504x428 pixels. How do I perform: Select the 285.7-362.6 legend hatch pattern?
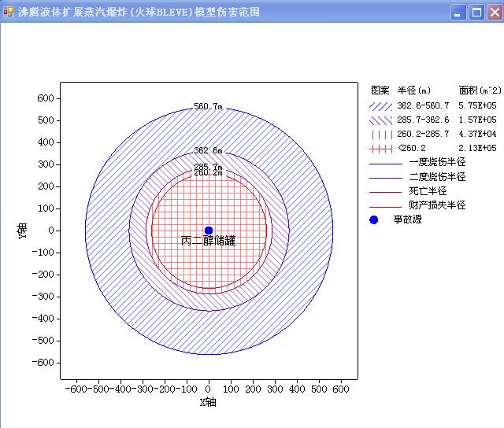pyautogui.click(x=380, y=120)
